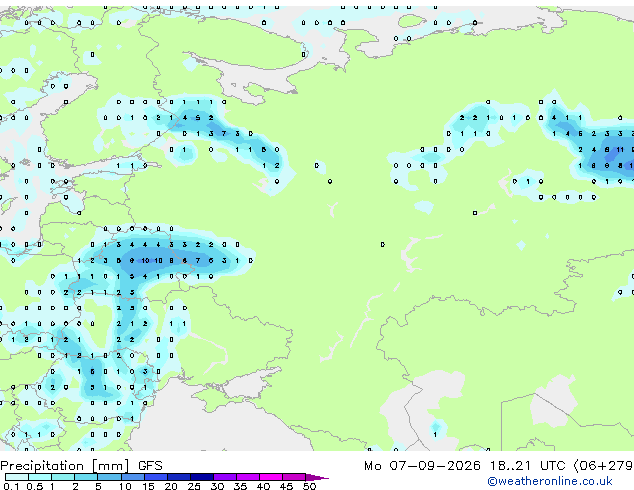Choose the 30–35 mm purple legend swatch
634x490 pixels.
click(x=224, y=477)
